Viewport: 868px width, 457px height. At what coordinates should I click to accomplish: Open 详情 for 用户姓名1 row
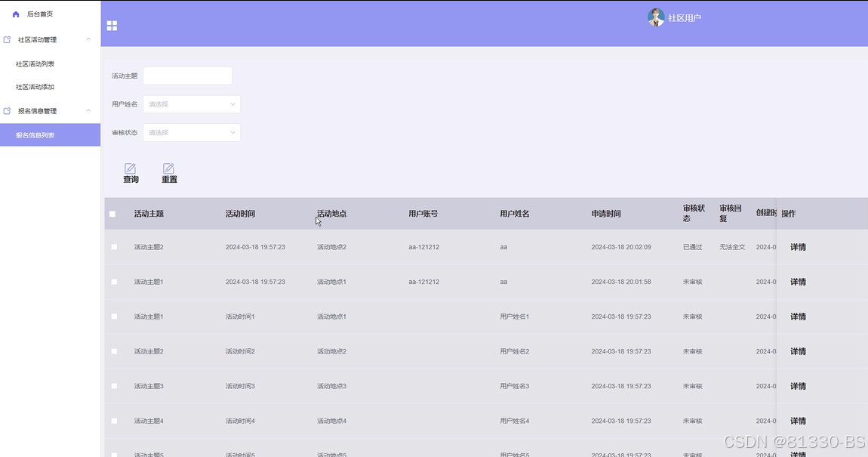point(798,317)
